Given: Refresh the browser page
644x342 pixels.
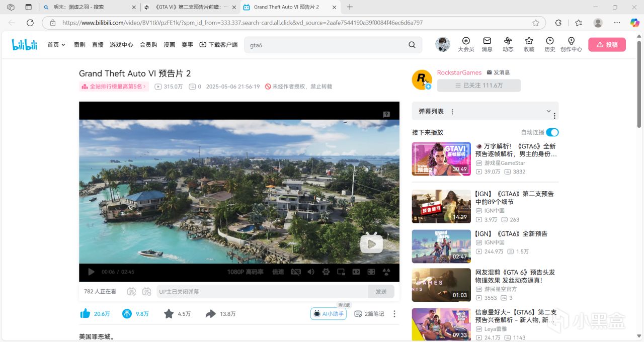Looking at the screenshot, I should pyautogui.click(x=30, y=23).
